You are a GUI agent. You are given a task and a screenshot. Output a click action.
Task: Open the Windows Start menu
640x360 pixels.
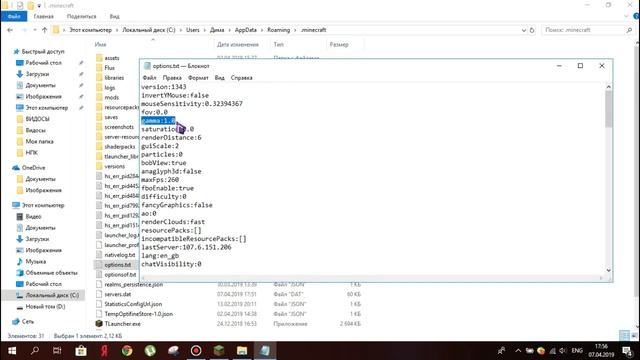[12, 351]
